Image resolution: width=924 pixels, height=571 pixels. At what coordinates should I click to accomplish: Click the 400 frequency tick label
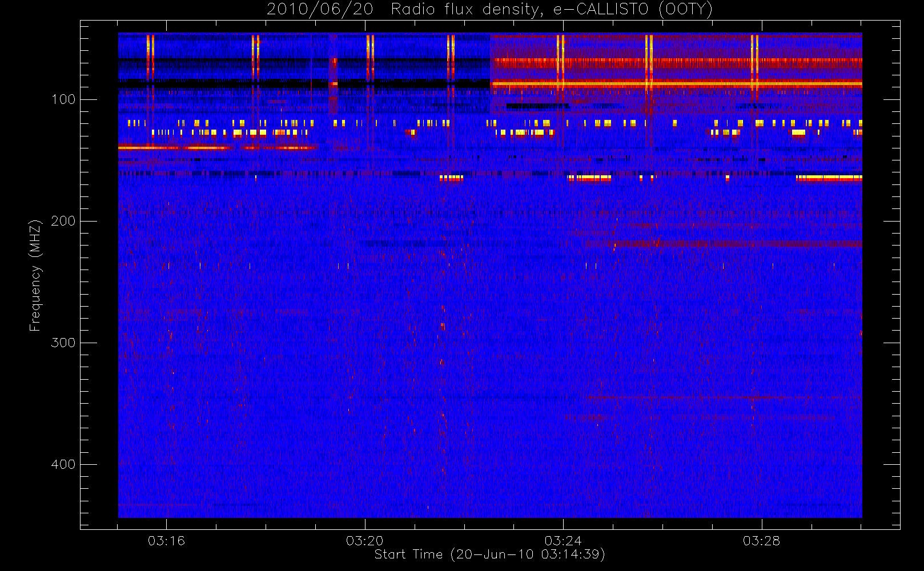click(63, 464)
